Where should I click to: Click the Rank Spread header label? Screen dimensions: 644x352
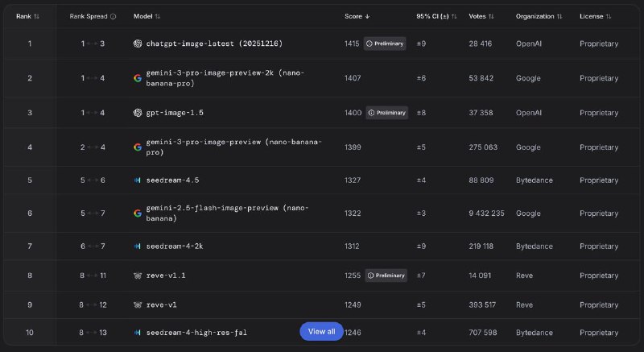tap(89, 16)
